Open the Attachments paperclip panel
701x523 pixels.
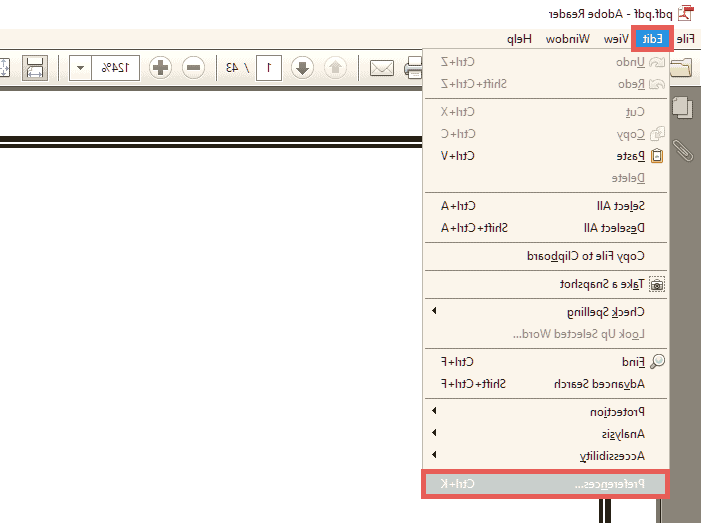(683, 150)
